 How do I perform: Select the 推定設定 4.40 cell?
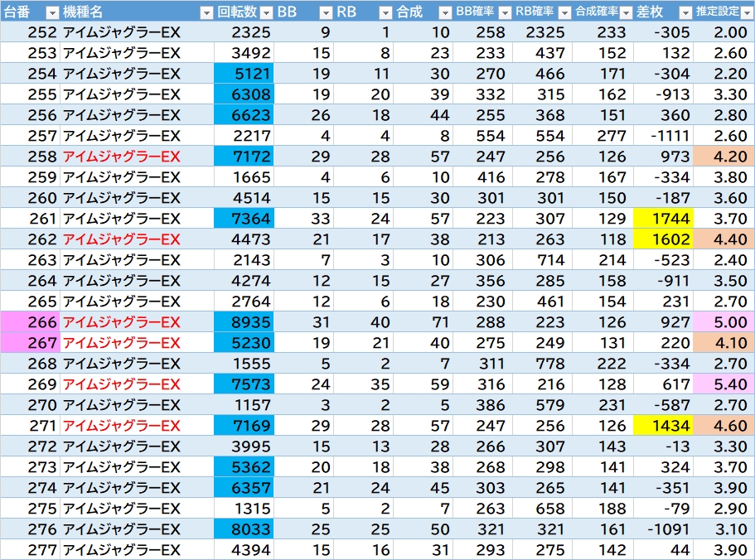tap(724, 239)
